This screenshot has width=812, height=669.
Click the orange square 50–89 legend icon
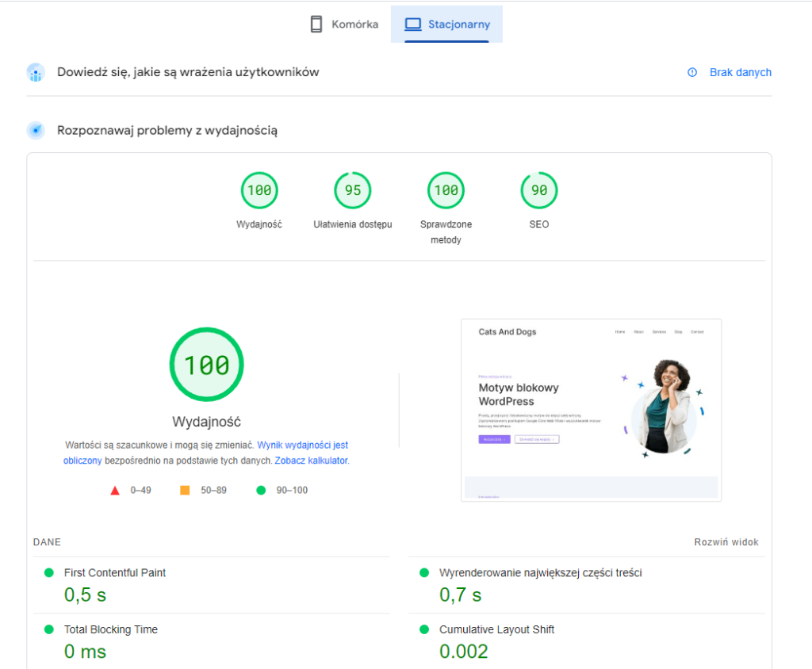coord(185,491)
